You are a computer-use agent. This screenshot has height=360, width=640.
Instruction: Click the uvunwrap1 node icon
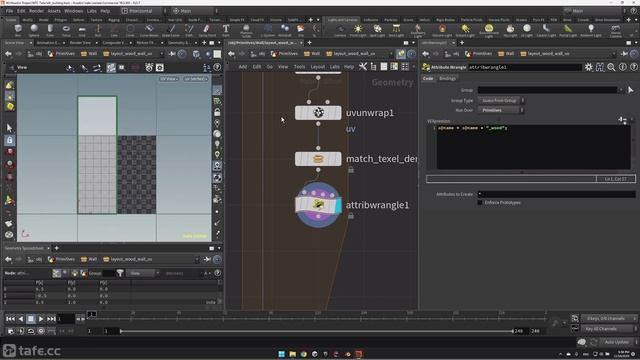318,113
